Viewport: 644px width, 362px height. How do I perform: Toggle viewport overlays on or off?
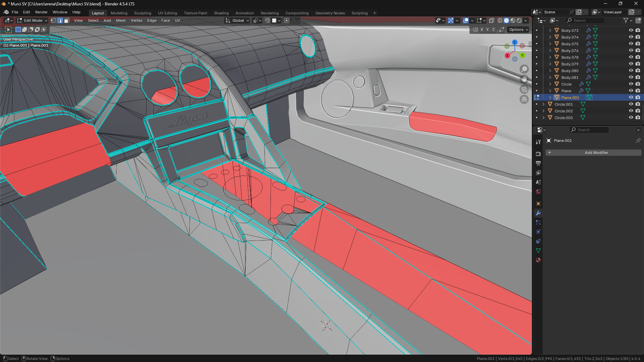466,20
